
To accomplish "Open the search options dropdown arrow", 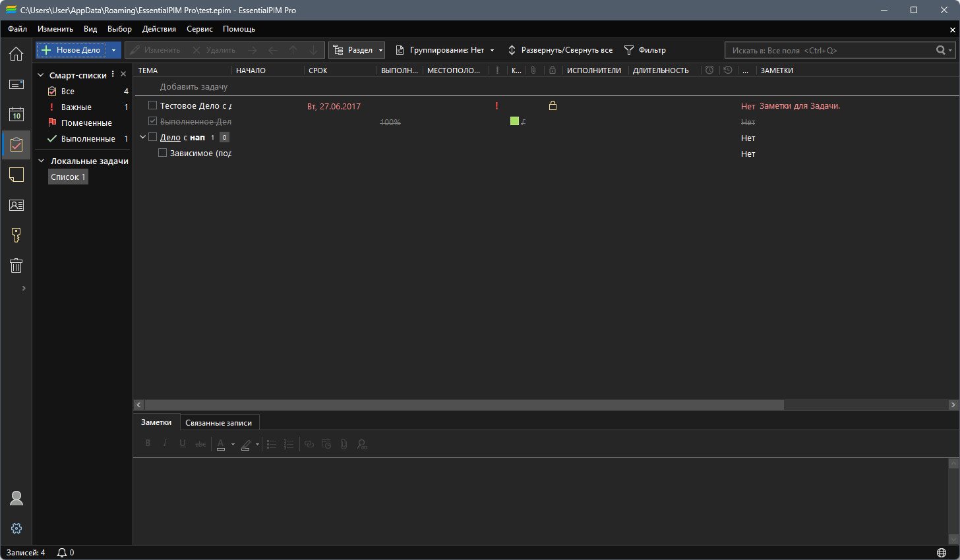I will point(951,50).
